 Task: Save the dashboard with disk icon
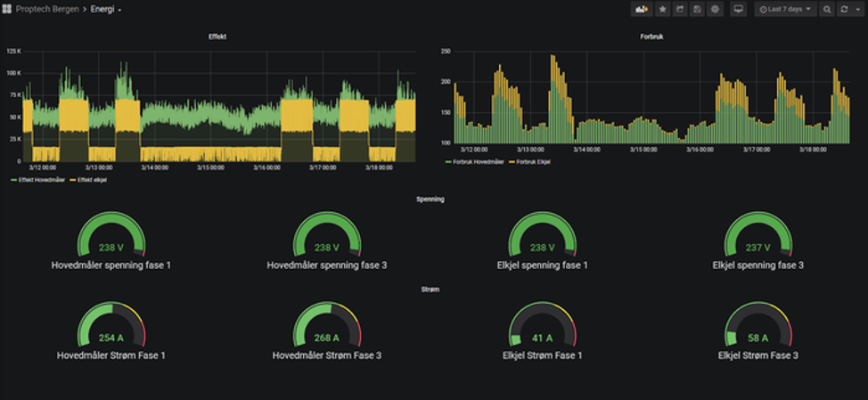(x=697, y=9)
